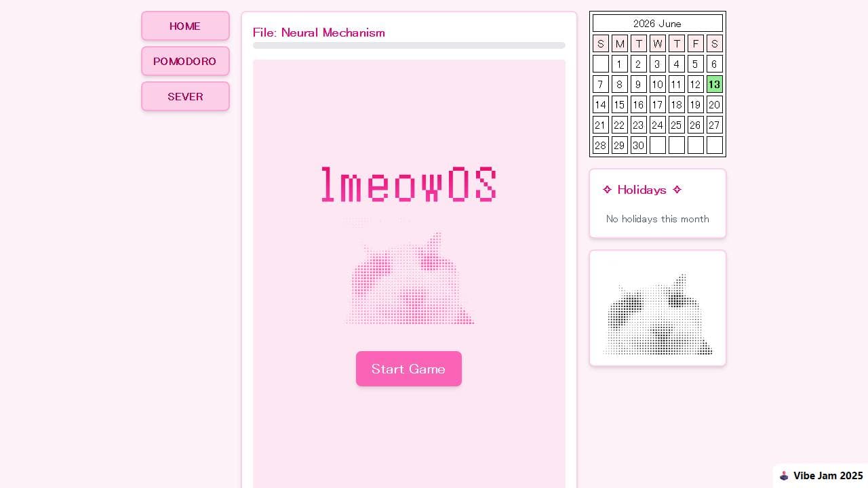Select June 21 in the calendar
This screenshot has height=488, width=868.
(x=601, y=125)
